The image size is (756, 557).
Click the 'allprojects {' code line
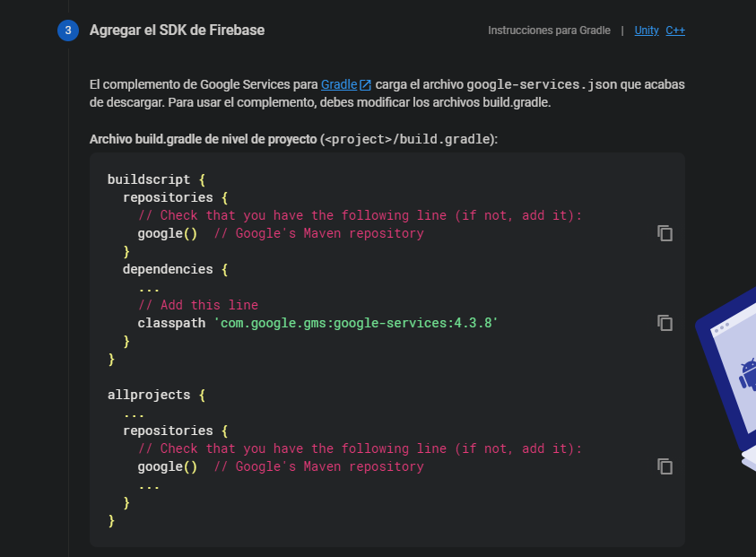coord(156,395)
